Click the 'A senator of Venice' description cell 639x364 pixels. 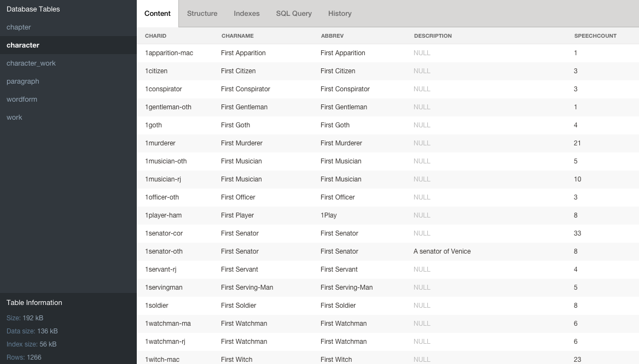tap(442, 251)
